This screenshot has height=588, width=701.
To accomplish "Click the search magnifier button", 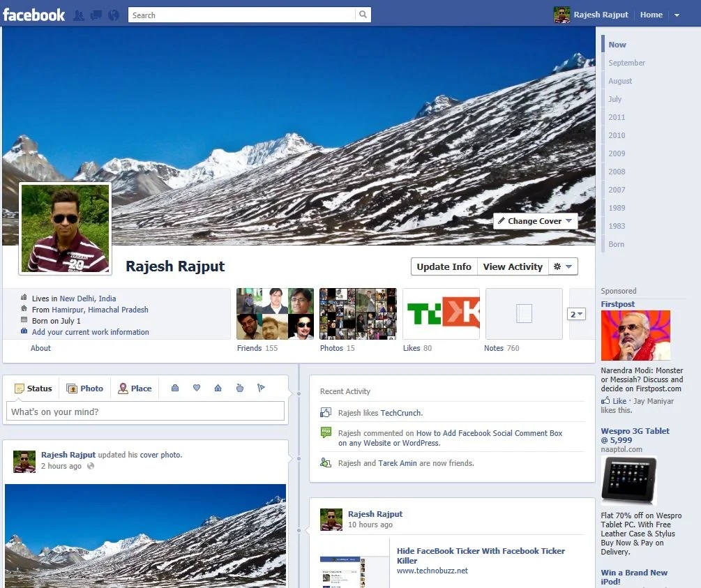I will (x=363, y=15).
